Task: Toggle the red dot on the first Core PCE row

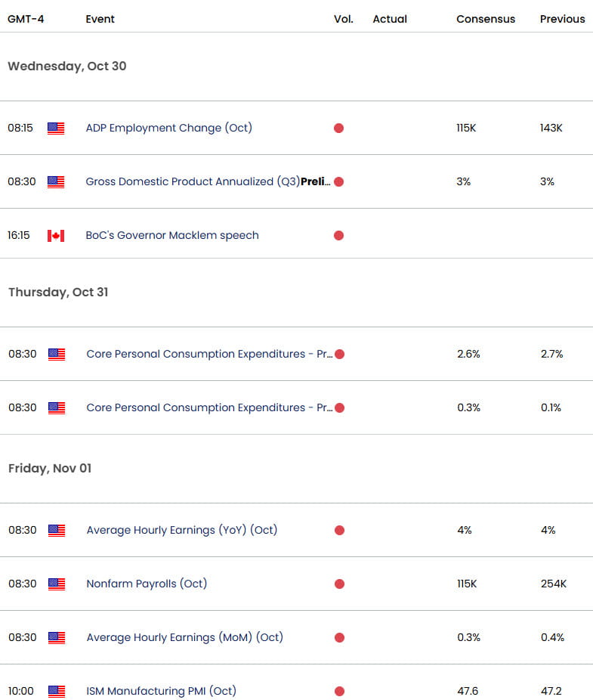Action: pyautogui.click(x=338, y=354)
